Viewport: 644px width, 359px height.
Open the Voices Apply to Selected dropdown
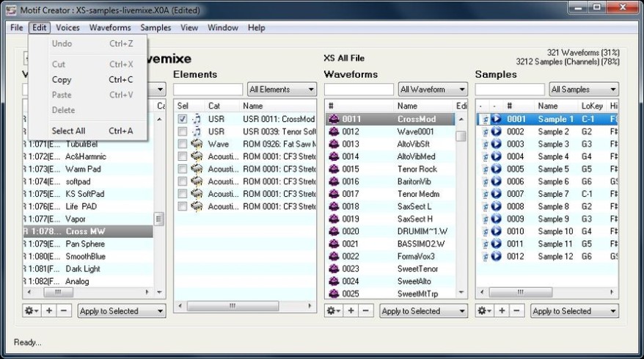tap(122, 311)
